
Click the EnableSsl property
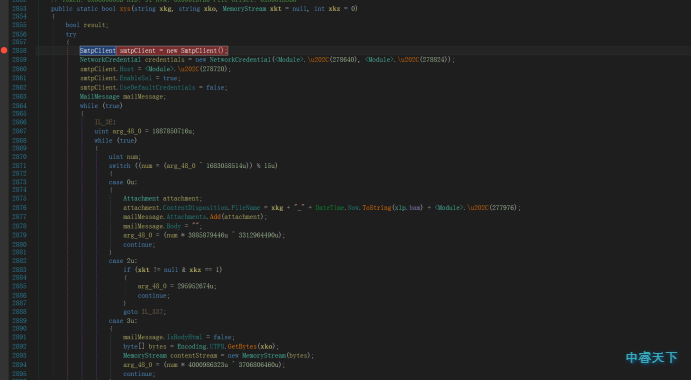[135, 78]
